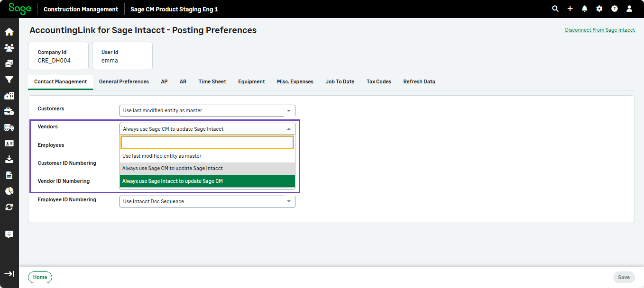The height and width of the screenshot is (288, 644).
Task: Click the plus add-new icon
Action: coord(570,9)
